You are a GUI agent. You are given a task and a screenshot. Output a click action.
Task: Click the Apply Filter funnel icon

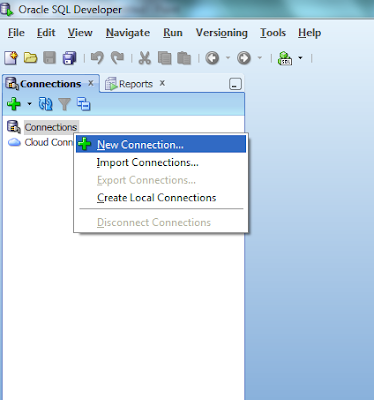coord(64,104)
